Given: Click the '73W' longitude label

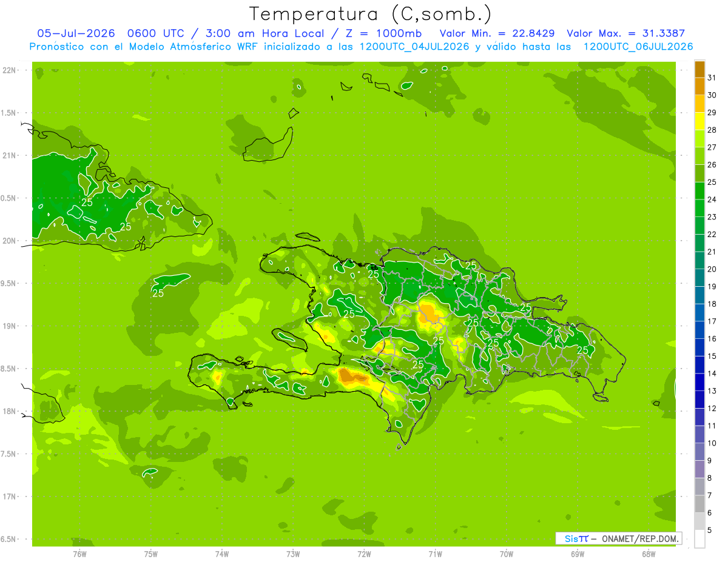Looking at the screenshot, I should pyautogui.click(x=293, y=554).
